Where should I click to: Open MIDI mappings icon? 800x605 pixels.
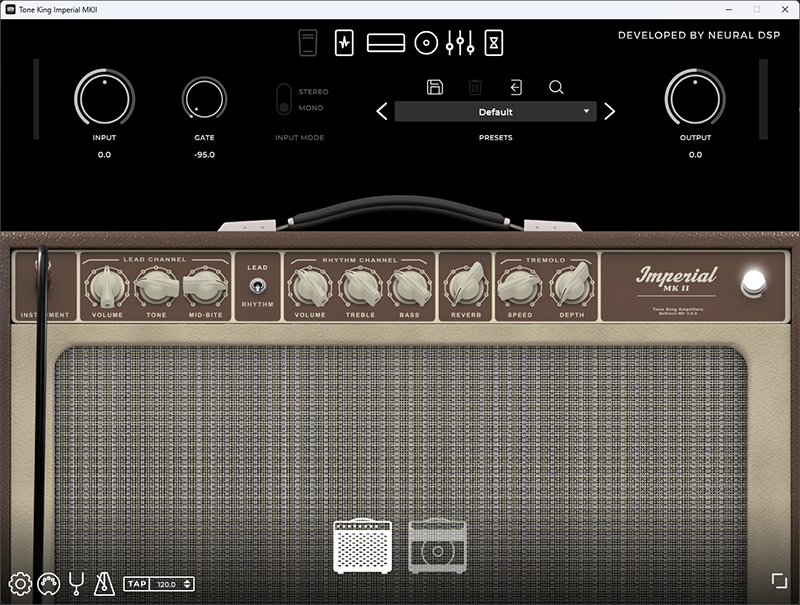[x=48, y=584]
